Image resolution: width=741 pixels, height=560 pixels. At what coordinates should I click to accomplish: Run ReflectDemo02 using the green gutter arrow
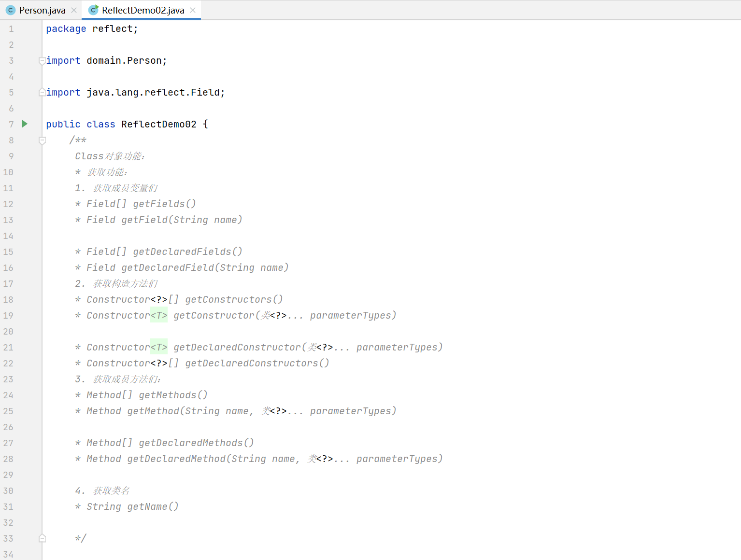tap(25, 124)
